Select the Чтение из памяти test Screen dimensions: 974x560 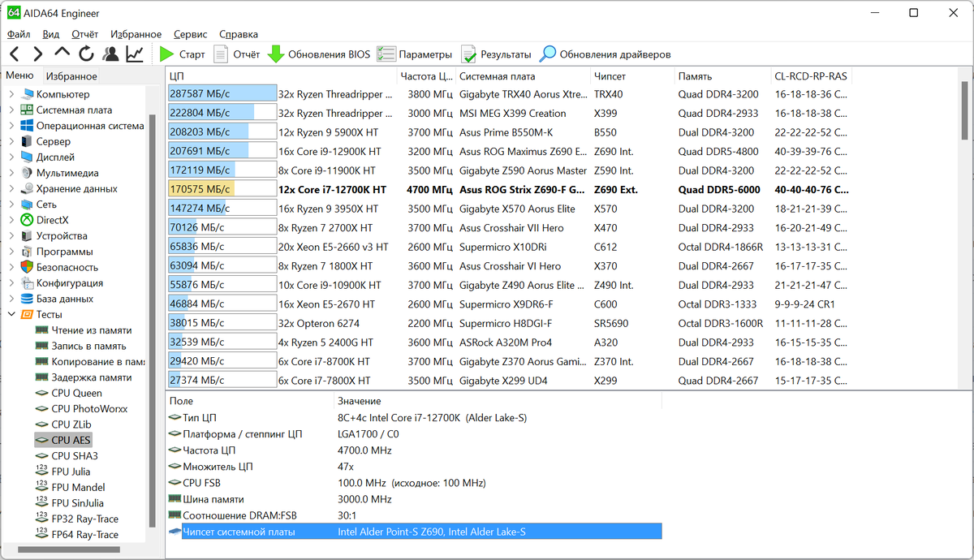(92, 330)
